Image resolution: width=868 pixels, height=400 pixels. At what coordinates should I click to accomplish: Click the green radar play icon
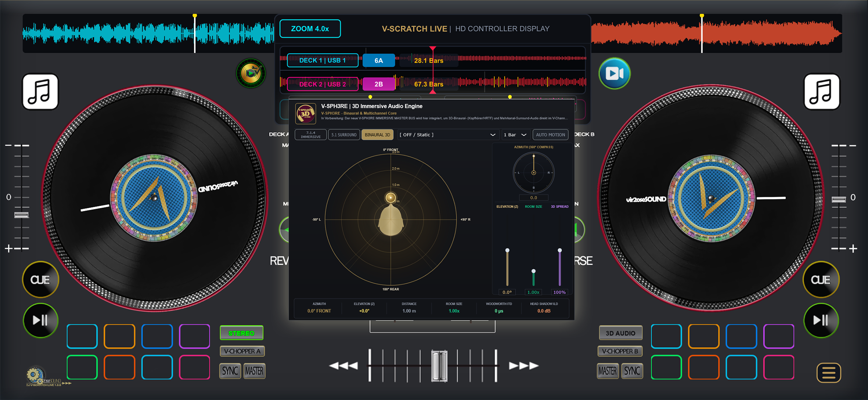pyautogui.click(x=251, y=73)
